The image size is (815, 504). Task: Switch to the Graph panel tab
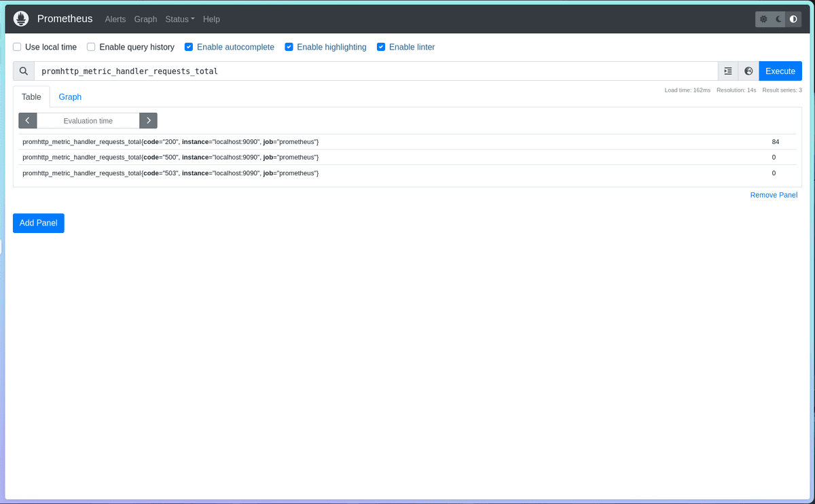(70, 96)
